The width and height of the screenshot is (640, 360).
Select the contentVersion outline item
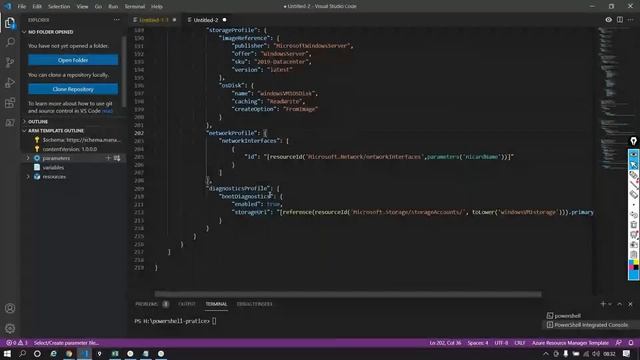[70, 149]
